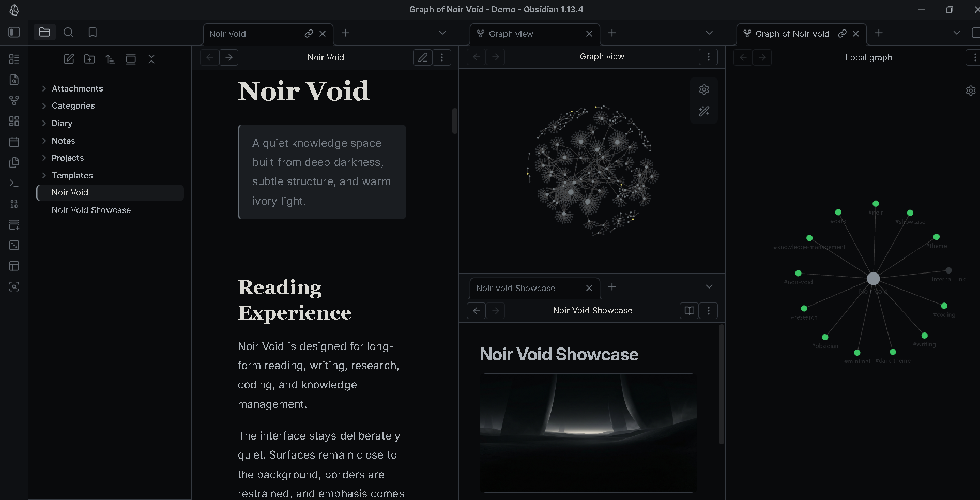This screenshot has width=980, height=500.
Task: Click the scan-search ribbon icon at bottom
Action: click(14, 286)
